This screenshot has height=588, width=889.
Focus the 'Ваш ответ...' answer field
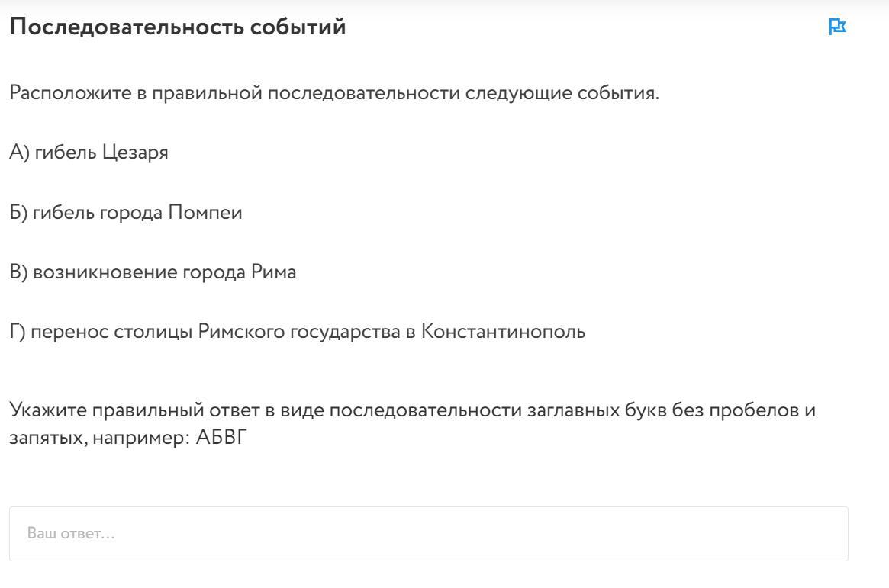[429, 534]
